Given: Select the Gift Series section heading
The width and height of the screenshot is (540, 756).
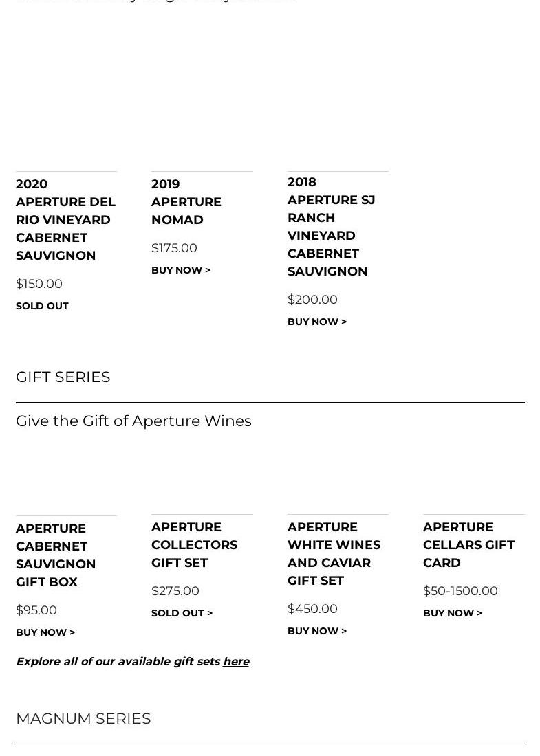Looking at the screenshot, I should [63, 377].
